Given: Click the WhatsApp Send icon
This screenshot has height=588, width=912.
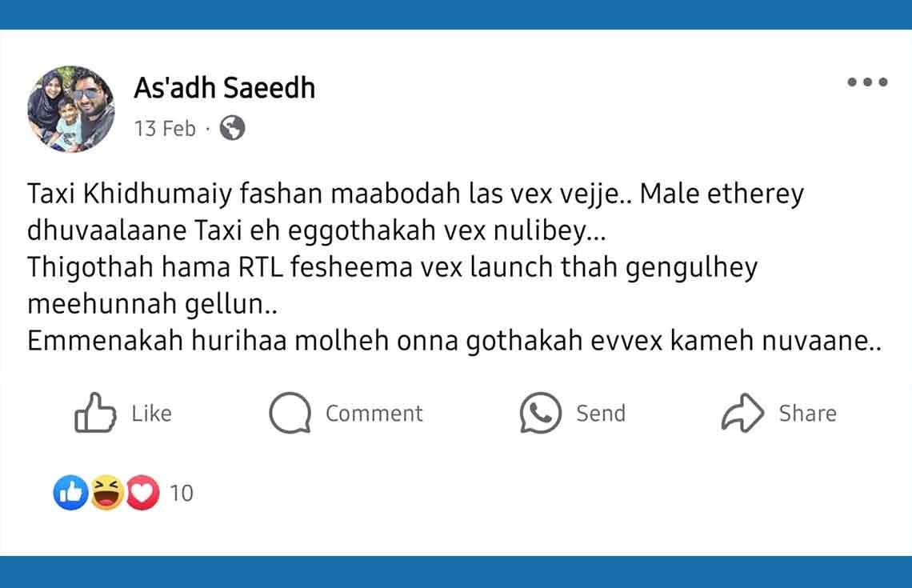Looking at the screenshot, I should [x=540, y=413].
